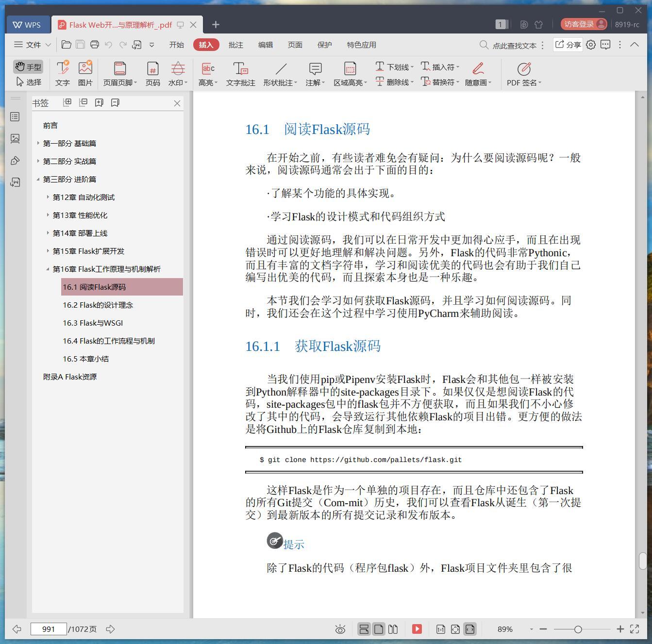Go to previous page arrow in status bar
This screenshot has width=652, height=644.
click(17, 629)
